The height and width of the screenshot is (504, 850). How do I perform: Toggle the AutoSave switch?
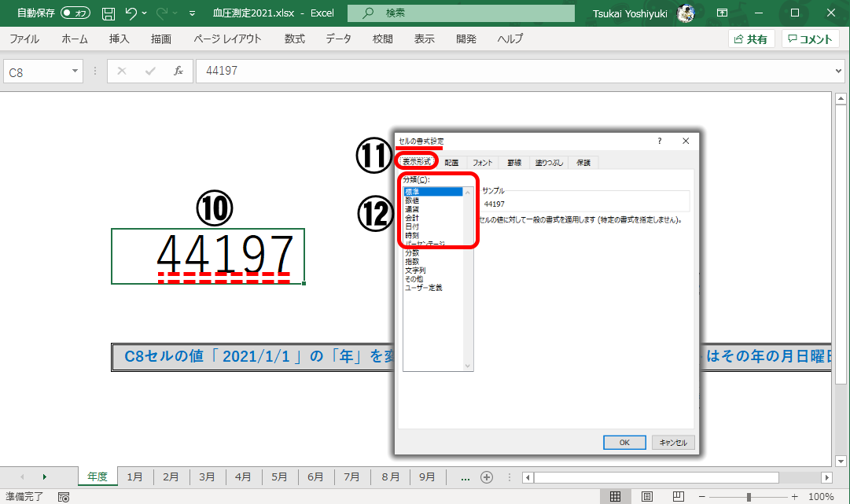75,13
